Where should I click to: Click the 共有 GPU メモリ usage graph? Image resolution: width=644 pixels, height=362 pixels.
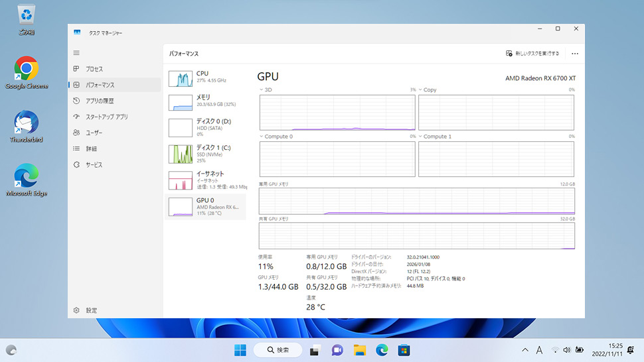click(416, 236)
